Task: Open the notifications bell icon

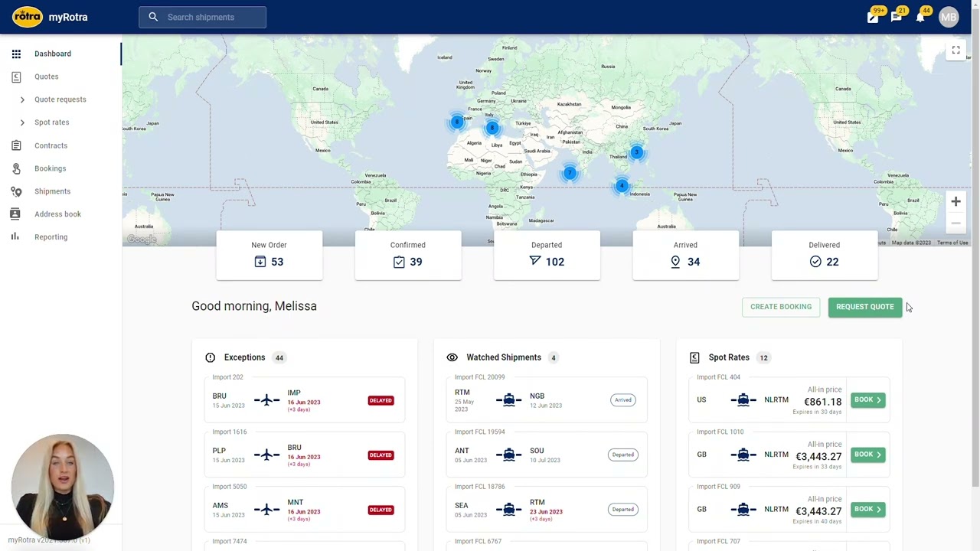Action: (920, 17)
